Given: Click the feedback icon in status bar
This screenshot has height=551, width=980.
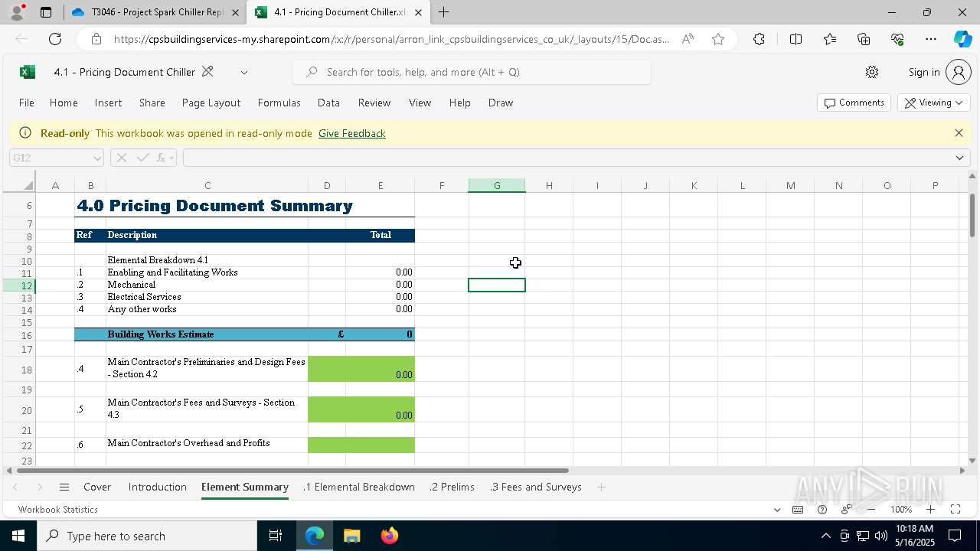Looking at the screenshot, I should click(846, 510).
